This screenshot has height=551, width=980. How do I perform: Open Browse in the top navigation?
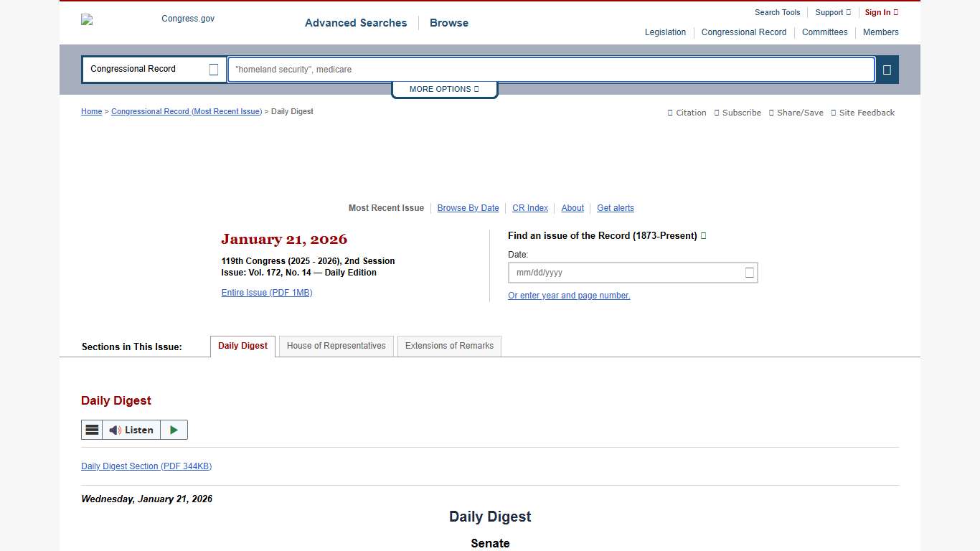coord(449,23)
